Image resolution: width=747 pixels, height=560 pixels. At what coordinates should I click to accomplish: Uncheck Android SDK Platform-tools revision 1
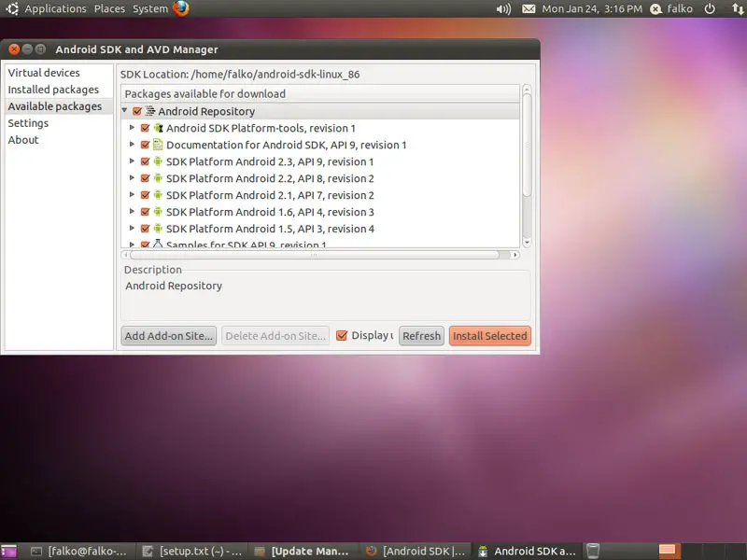(146, 128)
